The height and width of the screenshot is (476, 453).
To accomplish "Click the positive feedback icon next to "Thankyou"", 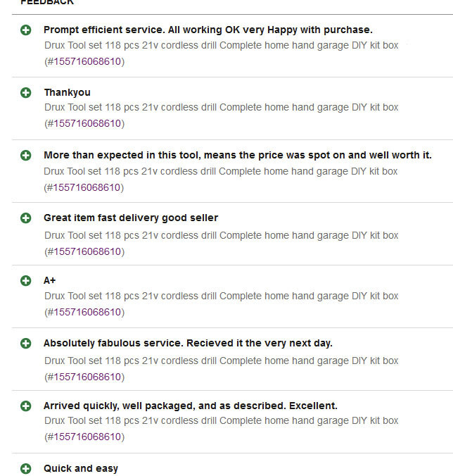I will (26, 93).
